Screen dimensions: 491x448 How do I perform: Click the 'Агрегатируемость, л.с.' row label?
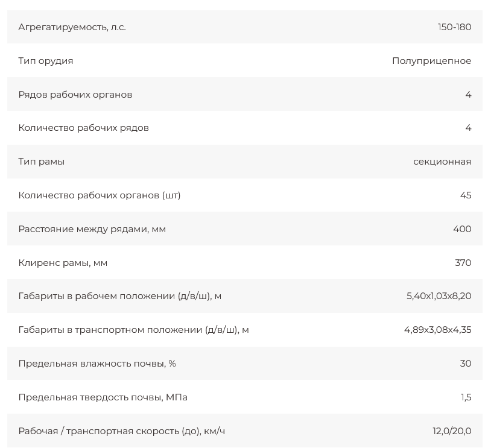click(72, 27)
